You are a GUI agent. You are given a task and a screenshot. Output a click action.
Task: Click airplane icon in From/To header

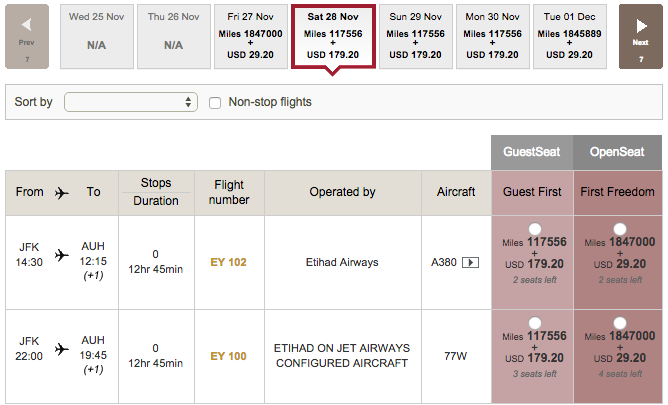pyautogui.click(x=62, y=193)
